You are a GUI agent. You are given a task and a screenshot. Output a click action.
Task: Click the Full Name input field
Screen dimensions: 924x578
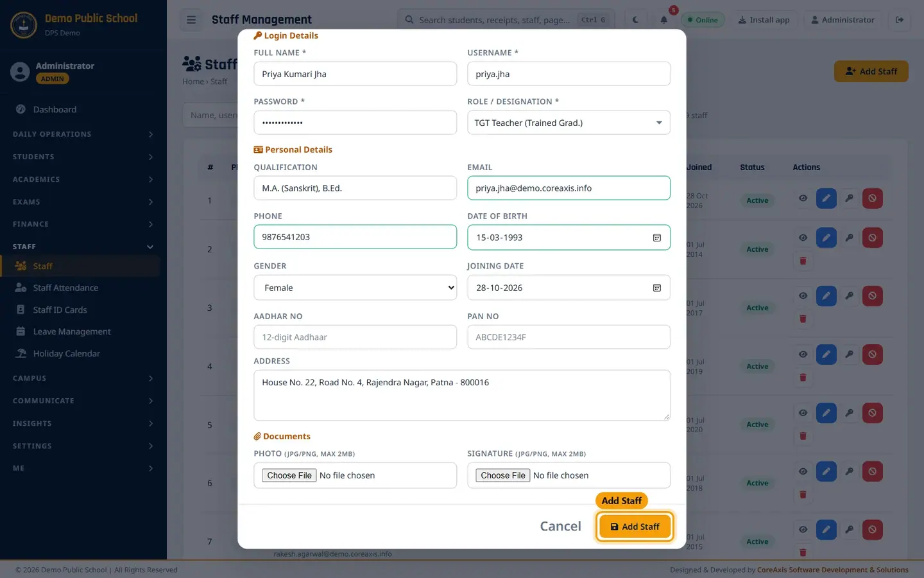(x=355, y=74)
